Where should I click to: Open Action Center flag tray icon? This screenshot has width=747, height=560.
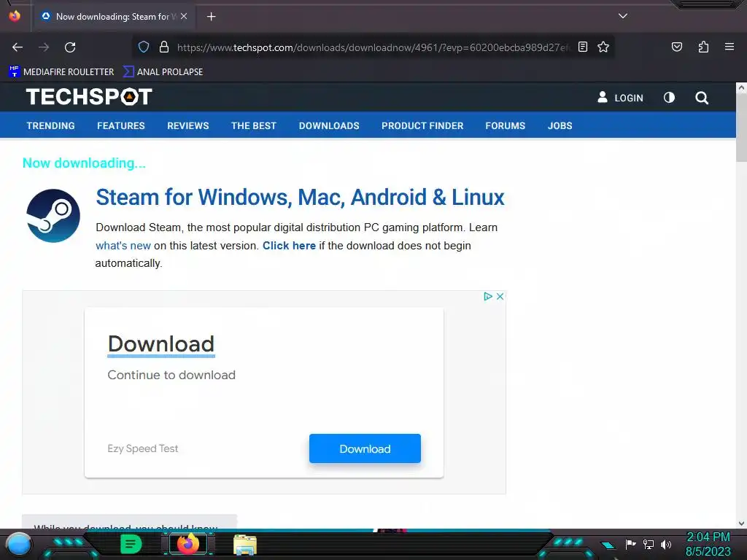[630, 544]
